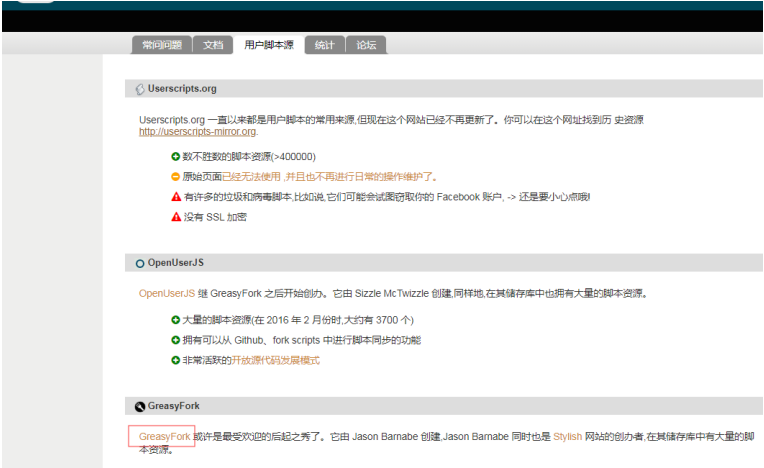This screenshot has height=468, width=764.
Task: Click the OpenUserJS circle icon
Action: coord(140,263)
